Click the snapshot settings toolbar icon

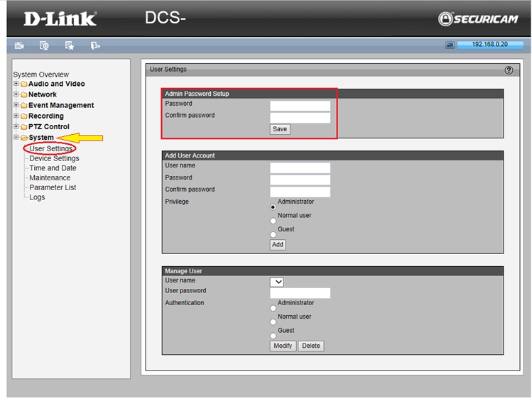tap(44, 46)
